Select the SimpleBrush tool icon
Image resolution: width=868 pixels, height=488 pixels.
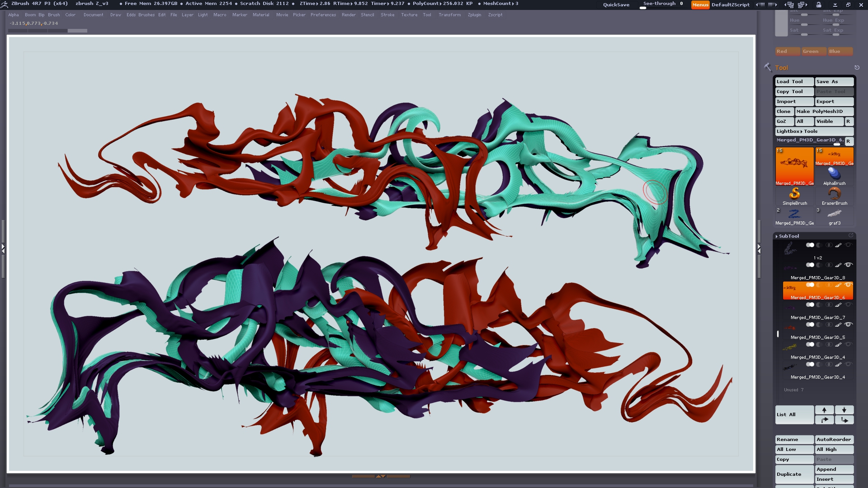(x=794, y=194)
